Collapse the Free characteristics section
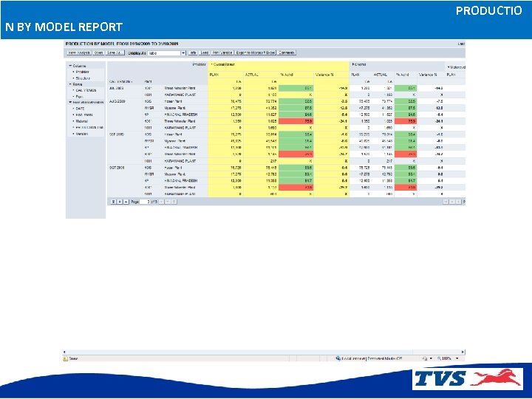Screen dimensions: 532x399 [x=71, y=103]
